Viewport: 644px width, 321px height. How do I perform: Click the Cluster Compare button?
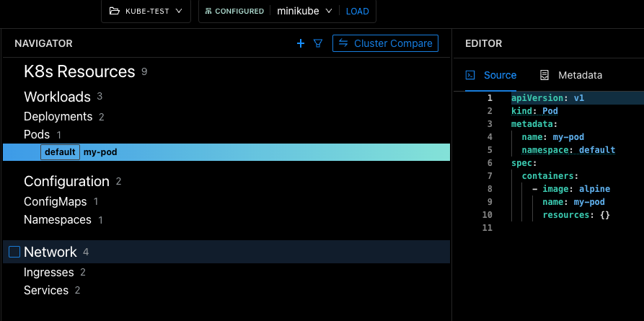(385, 43)
